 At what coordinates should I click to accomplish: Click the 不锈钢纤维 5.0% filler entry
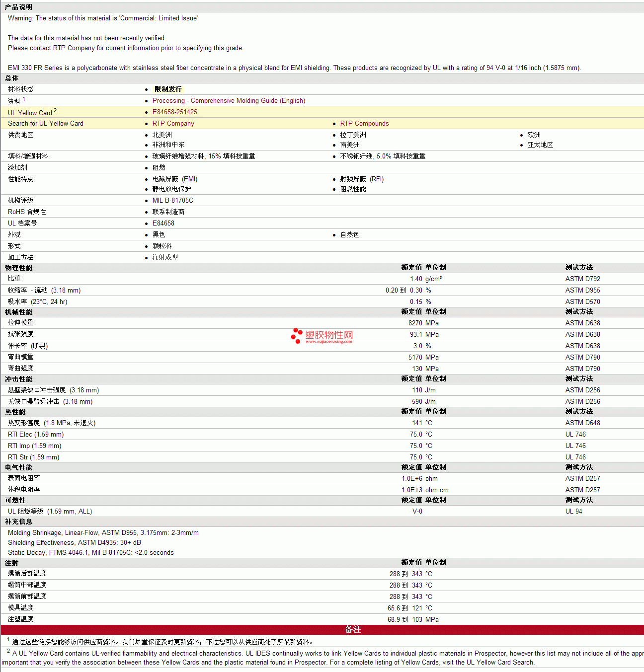pyautogui.click(x=383, y=156)
